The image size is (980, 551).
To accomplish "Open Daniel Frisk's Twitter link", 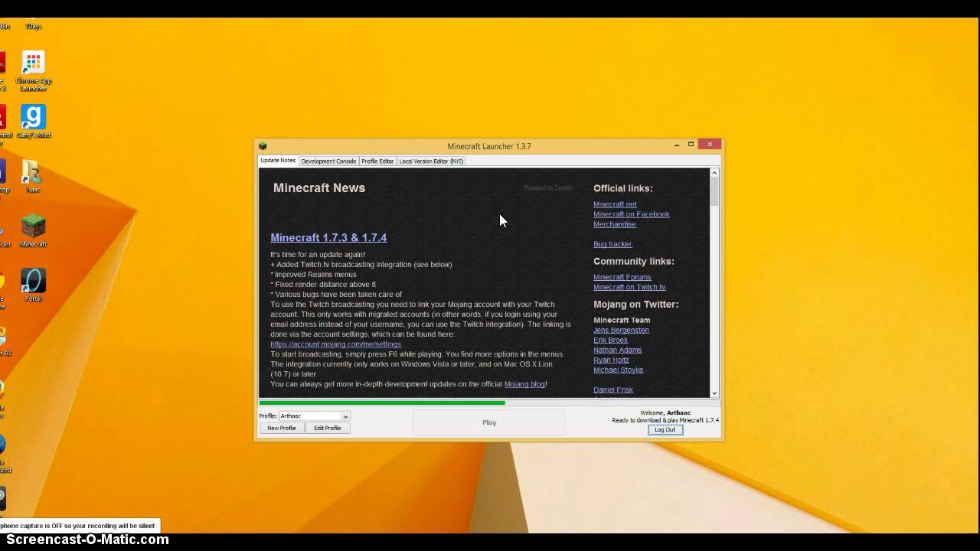I will point(613,390).
